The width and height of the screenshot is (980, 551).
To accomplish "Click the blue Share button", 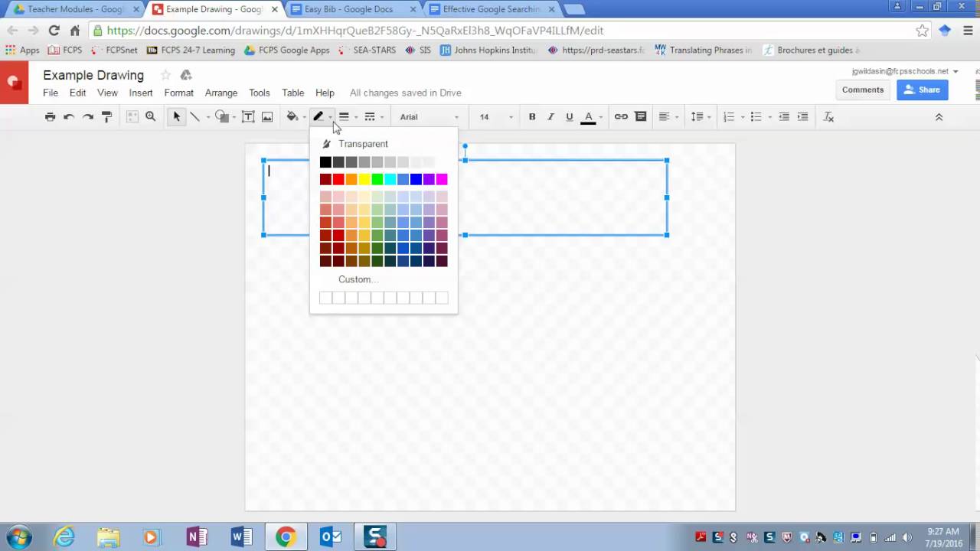I will coord(922,90).
